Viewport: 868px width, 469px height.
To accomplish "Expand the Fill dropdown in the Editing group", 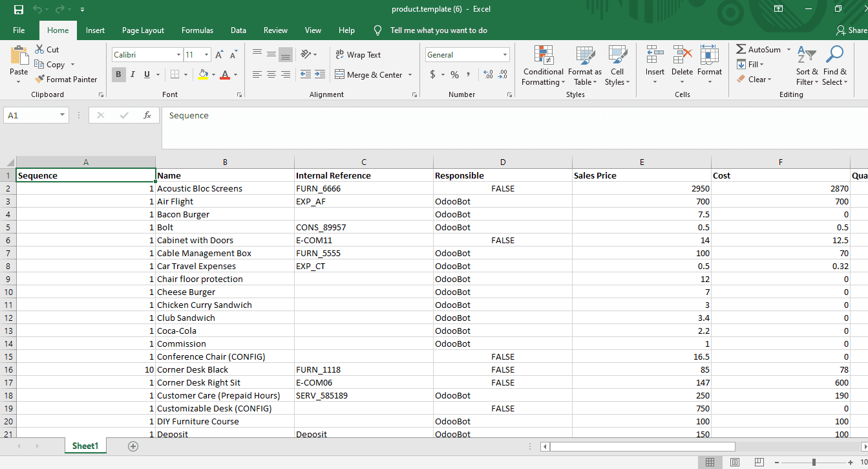I will 762,65.
